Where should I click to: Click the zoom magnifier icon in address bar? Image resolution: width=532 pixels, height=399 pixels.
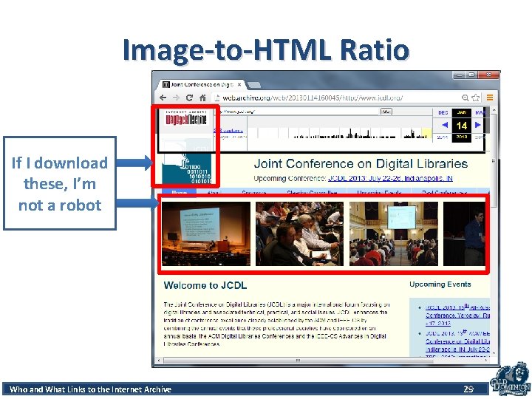[x=465, y=98]
